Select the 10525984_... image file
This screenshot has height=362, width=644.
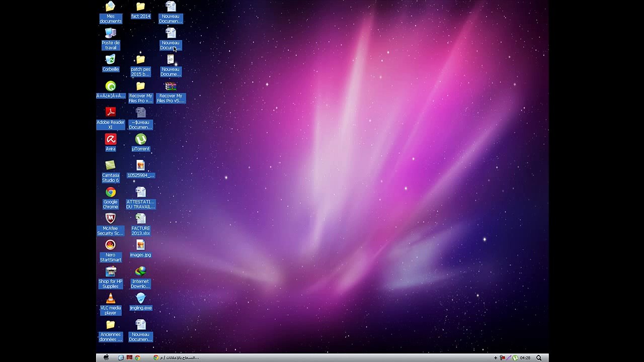(140, 169)
